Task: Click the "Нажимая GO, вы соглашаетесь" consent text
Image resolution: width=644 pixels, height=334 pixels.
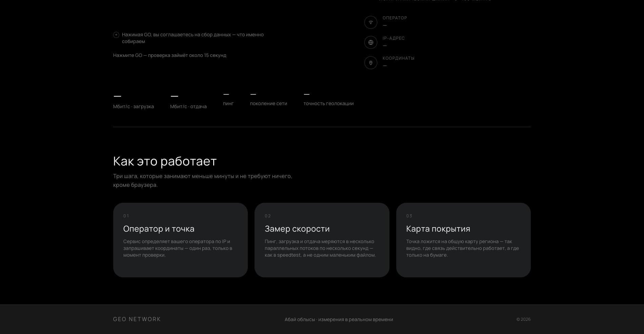Action: pyautogui.click(x=193, y=38)
